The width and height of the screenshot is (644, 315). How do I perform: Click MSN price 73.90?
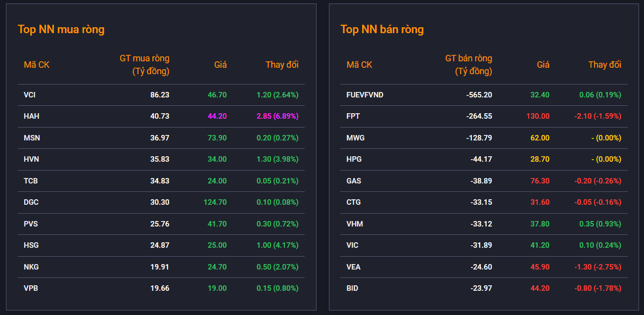click(217, 138)
